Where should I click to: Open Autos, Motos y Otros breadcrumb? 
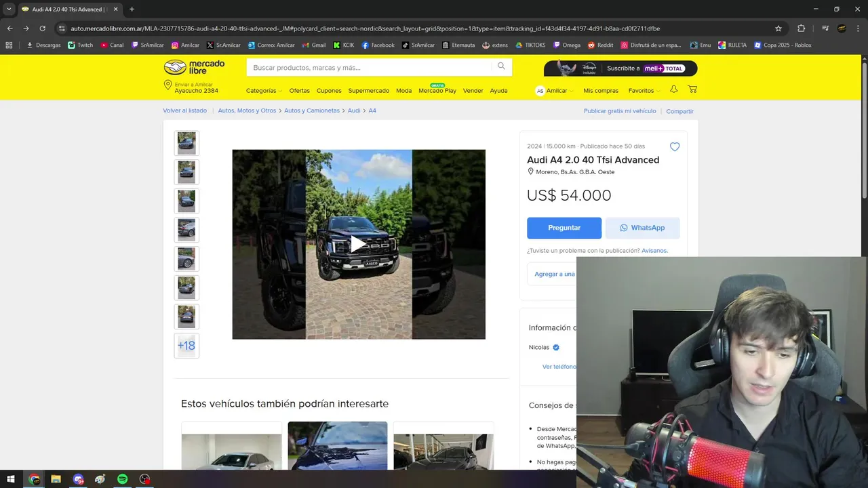tap(247, 110)
